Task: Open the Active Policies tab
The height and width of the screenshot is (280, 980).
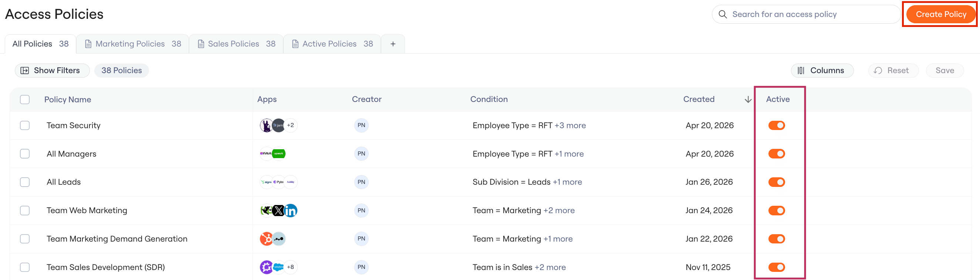Action: coord(332,44)
